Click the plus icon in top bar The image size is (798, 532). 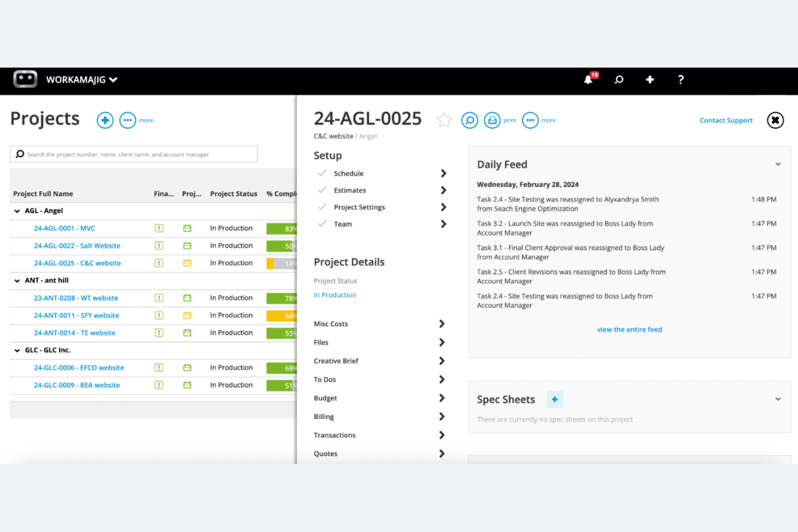pos(650,80)
